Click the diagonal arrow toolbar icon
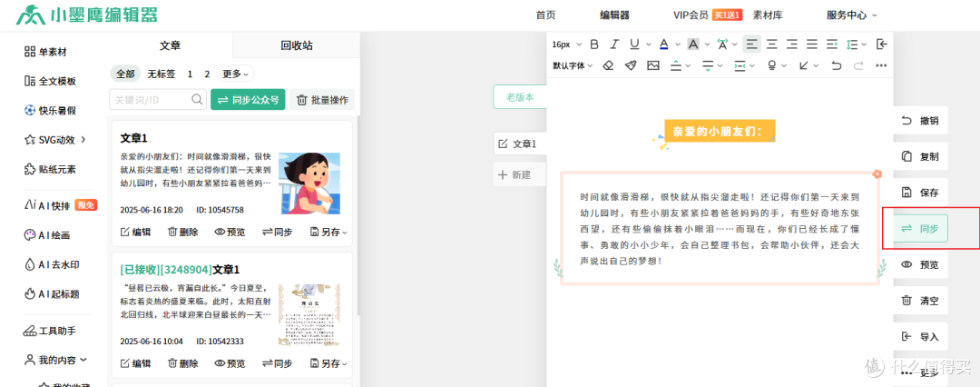This screenshot has height=387, width=980. (x=804, y=65)
